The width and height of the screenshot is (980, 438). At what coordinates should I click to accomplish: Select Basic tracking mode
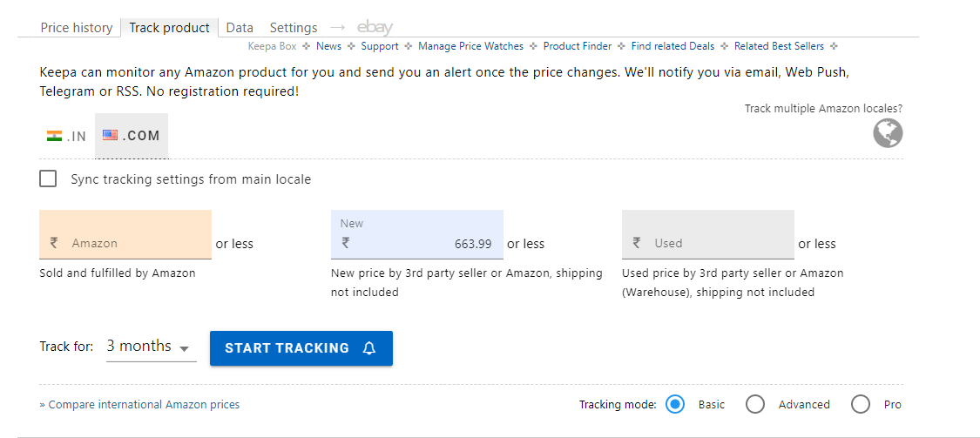675,404
